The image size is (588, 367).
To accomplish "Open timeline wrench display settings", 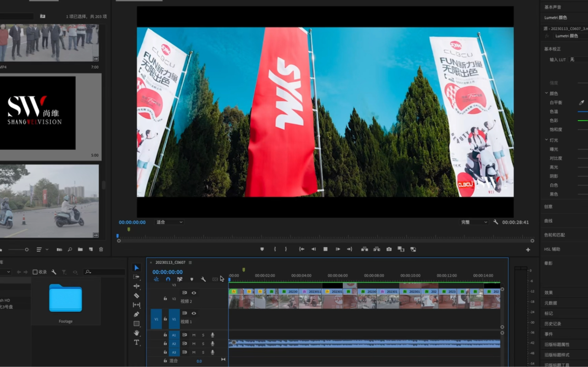I will (203, 279).
